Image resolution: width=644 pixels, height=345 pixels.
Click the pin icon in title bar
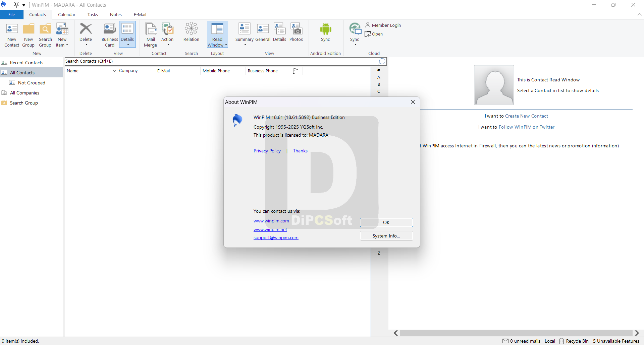pyautogui.click(x=16, y=5)
